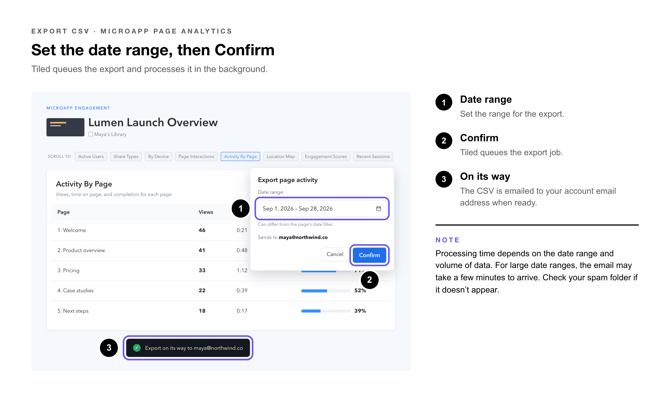Select the '5. Next steps' table row
The width and height of the screenshot is (670, 402).
pyautogui.click(x=220, y=311)
